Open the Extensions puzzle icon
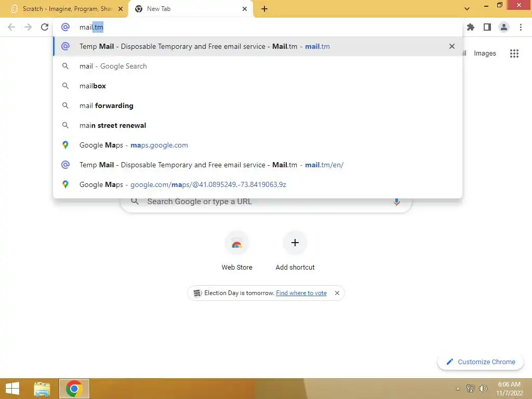This screenshot has width=532, height=399. pos(471,27)
